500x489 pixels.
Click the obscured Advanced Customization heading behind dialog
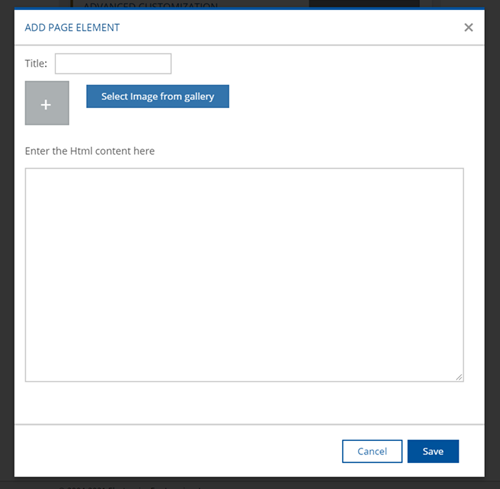tap(151, 6)
